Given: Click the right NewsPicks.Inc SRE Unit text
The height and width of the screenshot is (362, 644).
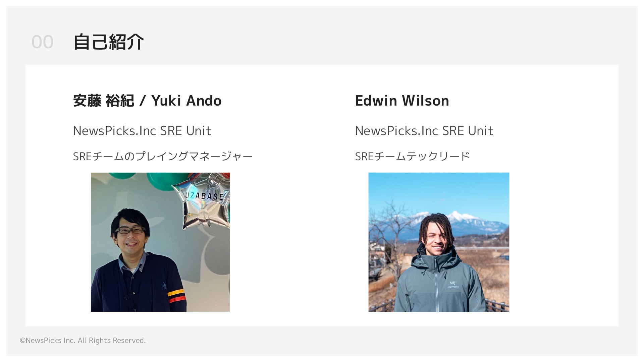Looking at the screenshot, I should point(424,131).
